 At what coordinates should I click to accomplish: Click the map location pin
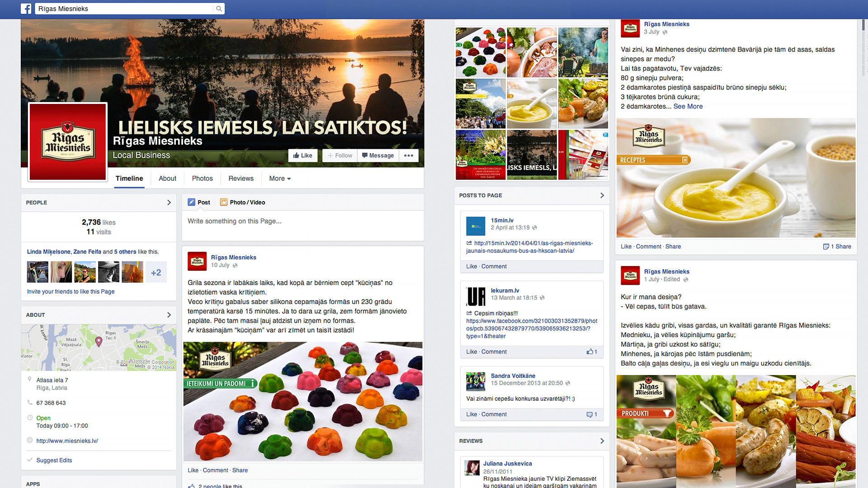(99, 342)
